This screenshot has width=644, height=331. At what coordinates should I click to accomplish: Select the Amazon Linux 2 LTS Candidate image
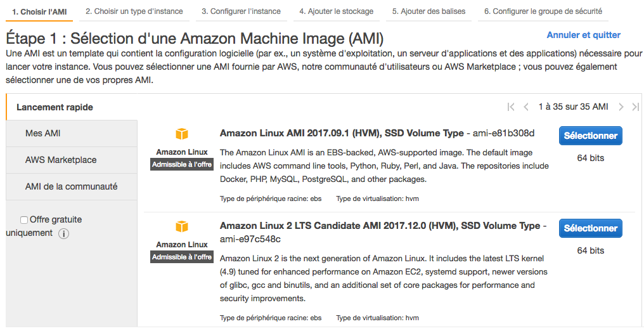(x=590, y=228)
